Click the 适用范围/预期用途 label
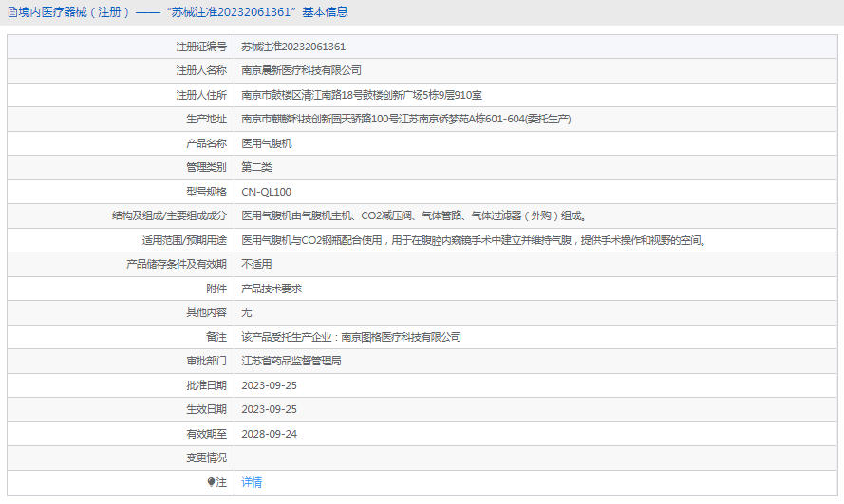 tap(184, 240)
